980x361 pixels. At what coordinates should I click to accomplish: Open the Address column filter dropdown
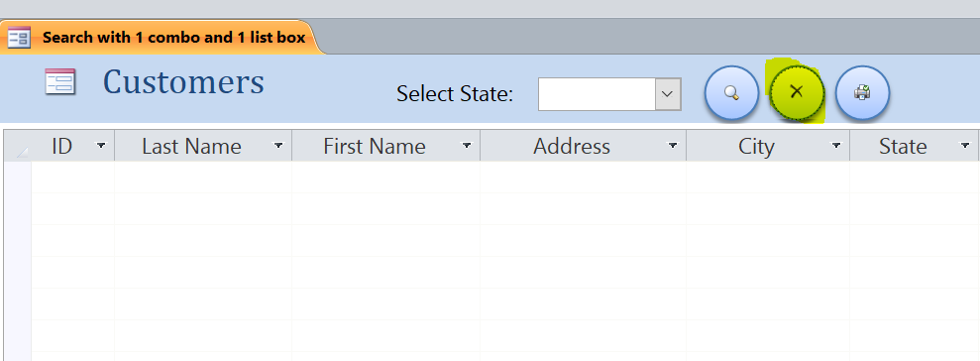point(673,146)
